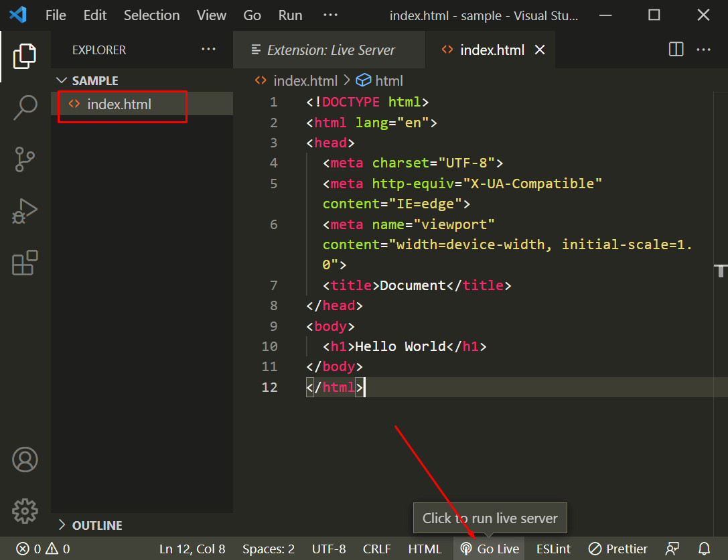This screenshot has width=728, height=560.
Task: Click the opening body tag on line 9
Action: pos(330,326)
